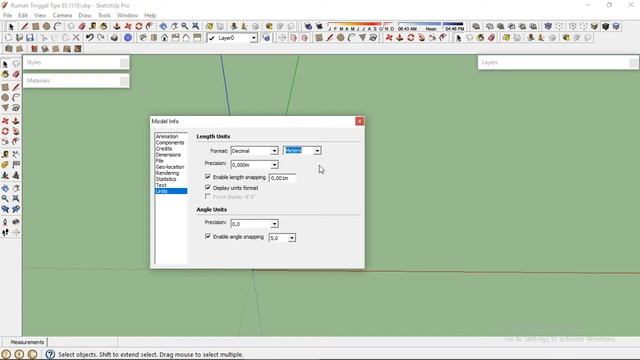Close the Model Info dialog

click(360, 121)
